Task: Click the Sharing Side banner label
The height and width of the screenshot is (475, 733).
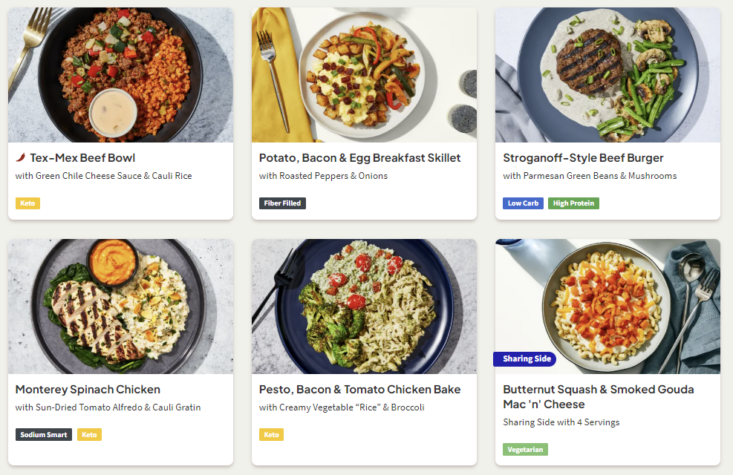Action: coord(525,360)
